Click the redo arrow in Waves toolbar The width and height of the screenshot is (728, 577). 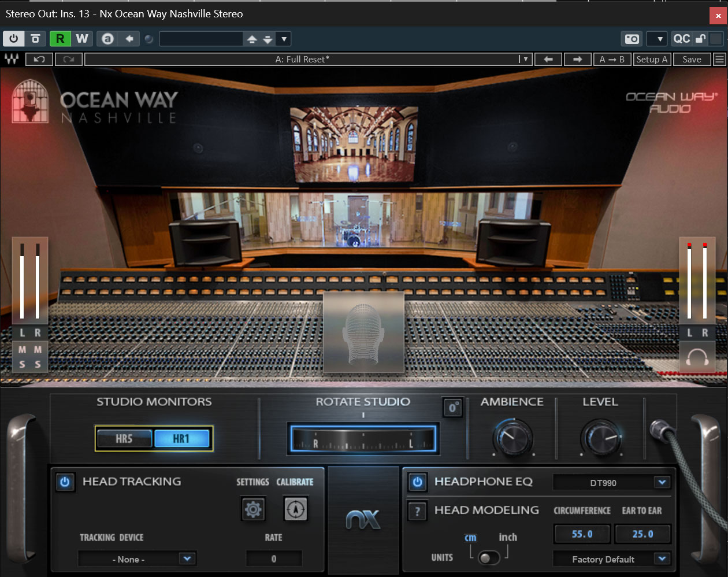tap(69, 59)
